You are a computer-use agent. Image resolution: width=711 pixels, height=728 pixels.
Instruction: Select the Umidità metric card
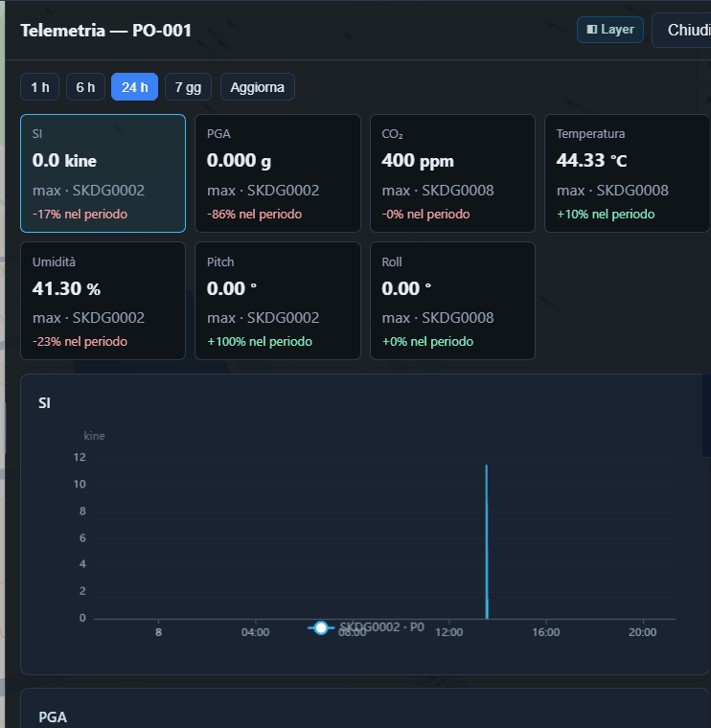point(103,301)
